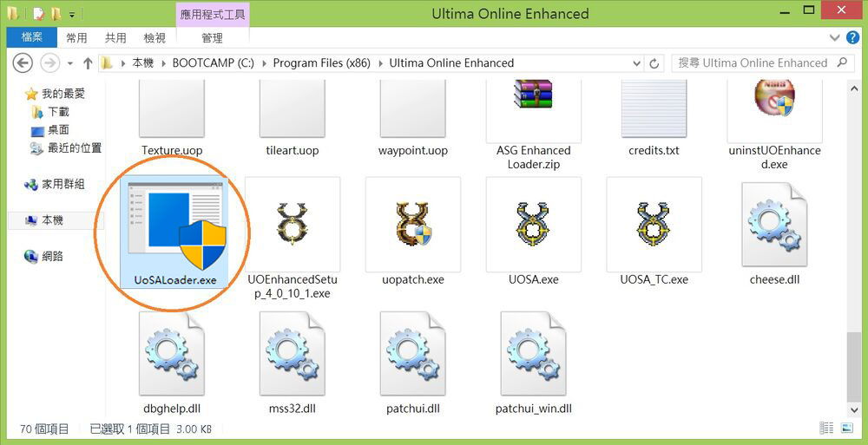Switch to details view layout
868x445 pixels.
click(826, 428)
